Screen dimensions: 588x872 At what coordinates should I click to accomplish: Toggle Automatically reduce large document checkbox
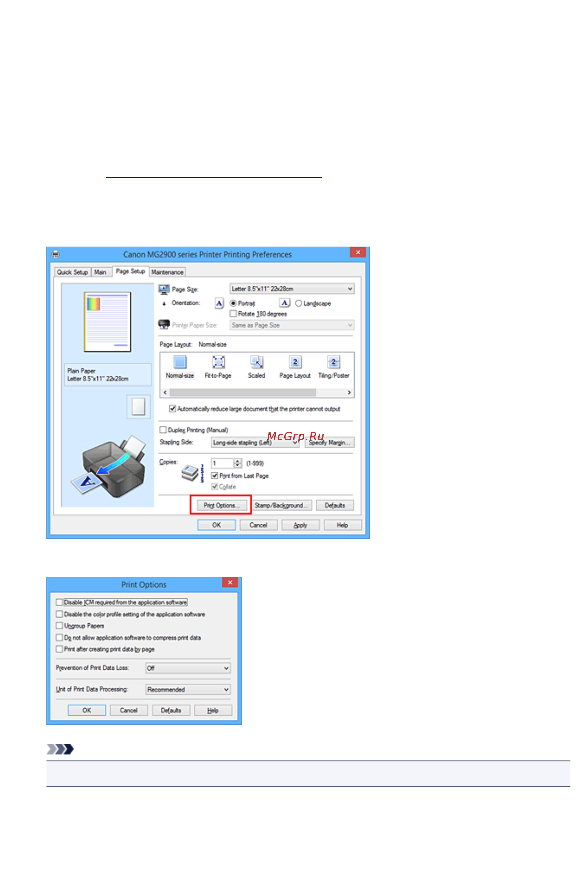click(x=173, y=408)
